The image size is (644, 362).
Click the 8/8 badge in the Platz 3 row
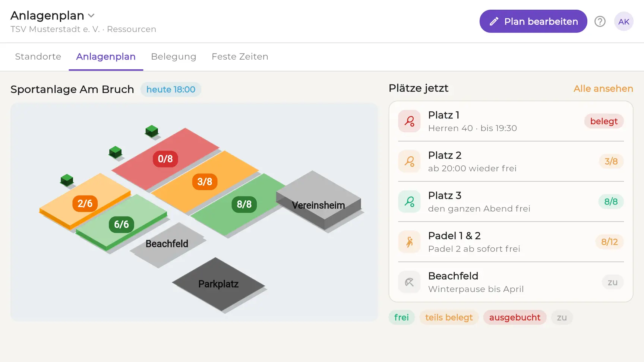611,201
